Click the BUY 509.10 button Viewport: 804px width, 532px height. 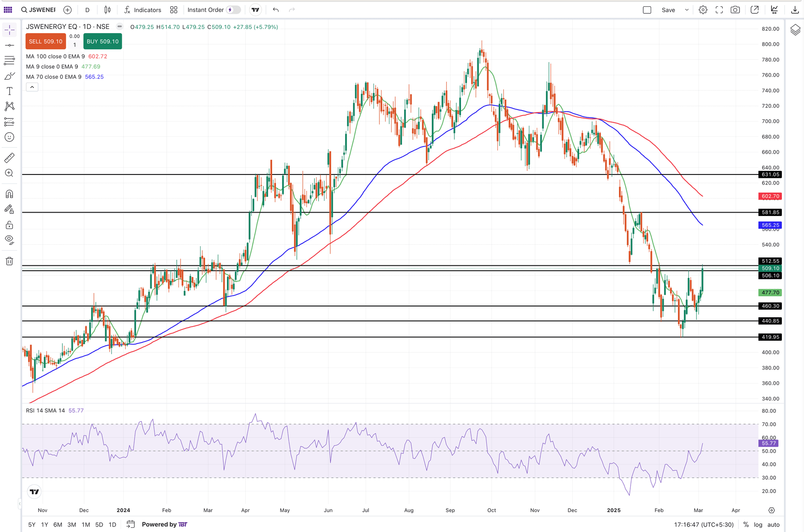click(x=103, y=41)
